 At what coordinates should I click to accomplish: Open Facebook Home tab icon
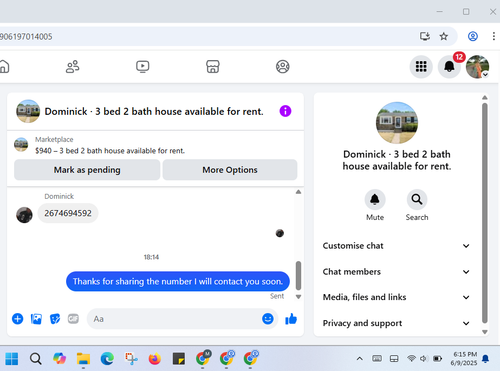tap(4, 67)
